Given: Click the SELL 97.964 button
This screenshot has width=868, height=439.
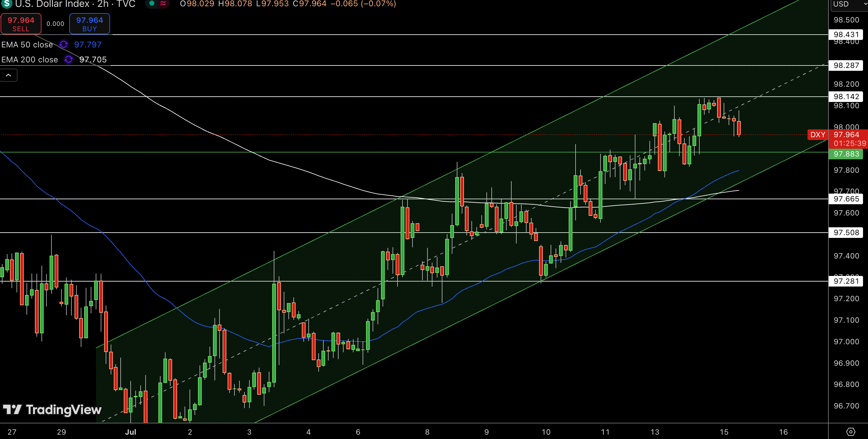Looking at the screenshot, I should [x=21, y=24].
